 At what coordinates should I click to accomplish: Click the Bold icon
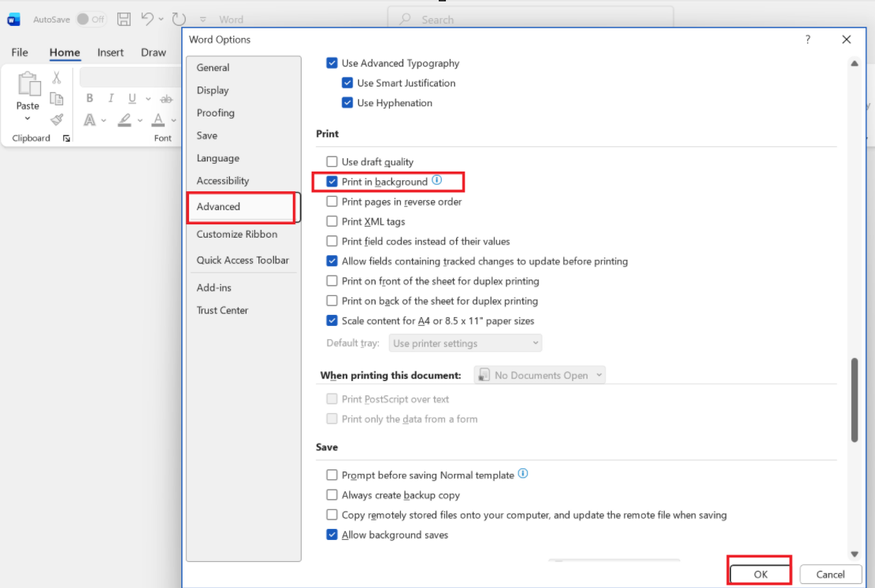(x=89, y=98)
